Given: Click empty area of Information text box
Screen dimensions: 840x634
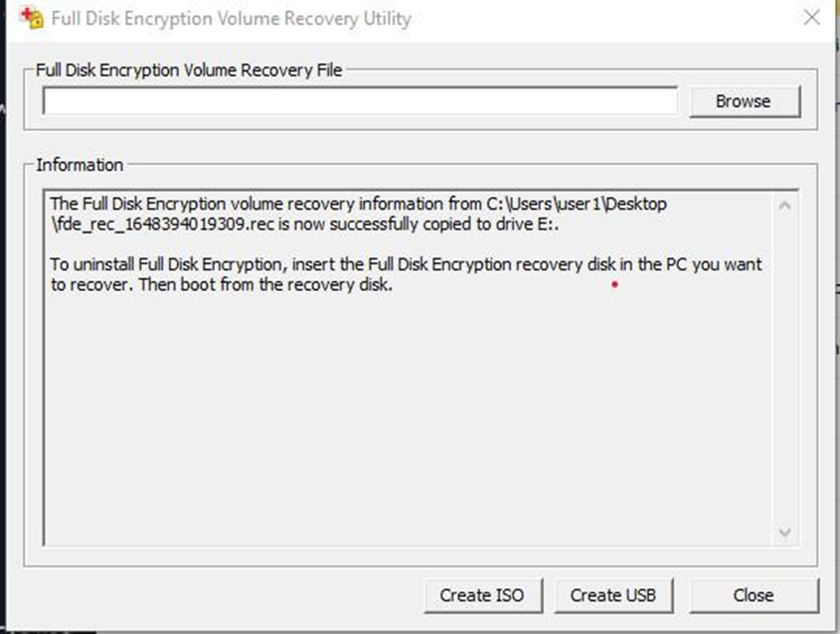Looking at the screenshot, I should pyautogui.click(x=408, y=417).
